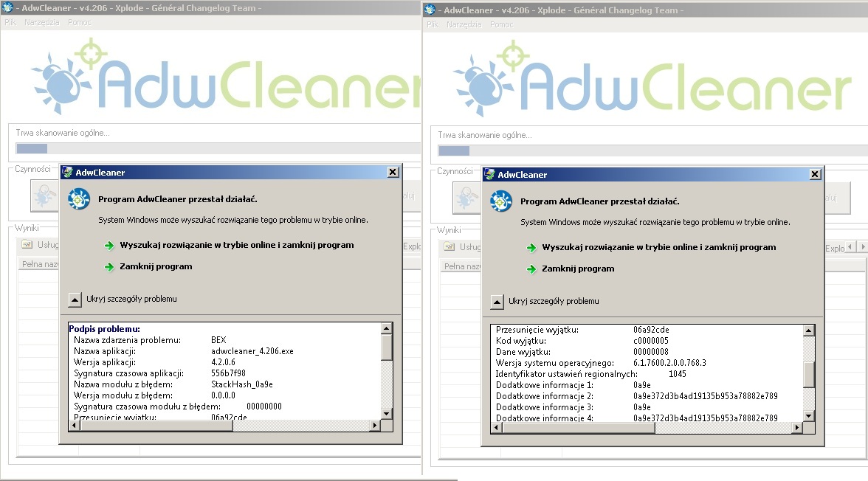The height and width of the screenshot is (481, 868).
Task: Open Narzędzia menu in left AdwCleaner window
Action: [41, 22]
